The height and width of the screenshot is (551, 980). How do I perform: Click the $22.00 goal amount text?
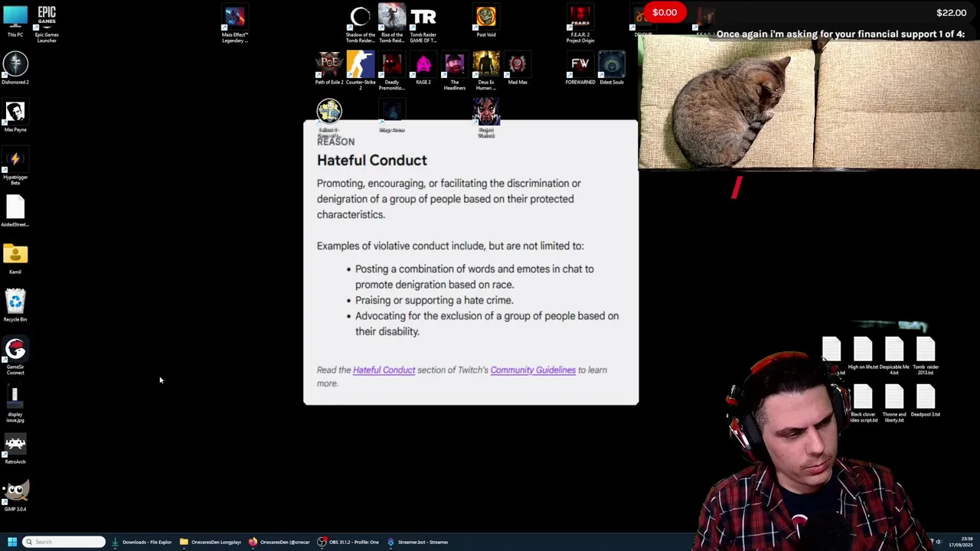(x=951, y=12)
